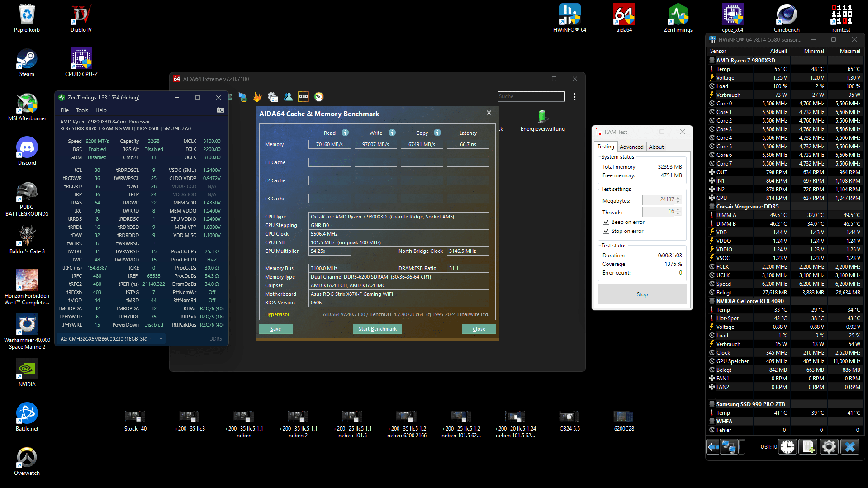Take ZenTimings screenshot with camera icon
Screen dimensions: 868x488
coord(221,110)
